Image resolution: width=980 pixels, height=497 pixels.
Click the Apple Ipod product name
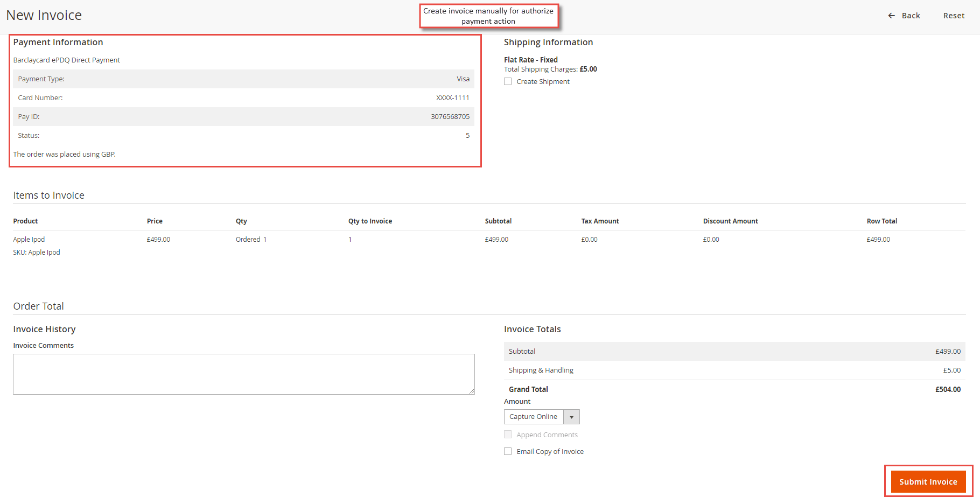(x=29, y=239)
